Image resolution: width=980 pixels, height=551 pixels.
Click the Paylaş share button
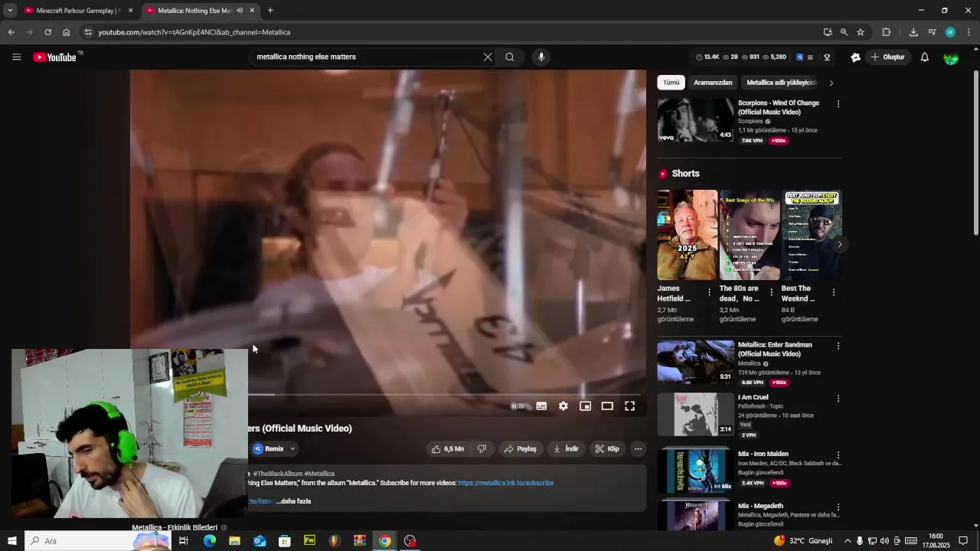pyautogui.click(x=520, y=449)
